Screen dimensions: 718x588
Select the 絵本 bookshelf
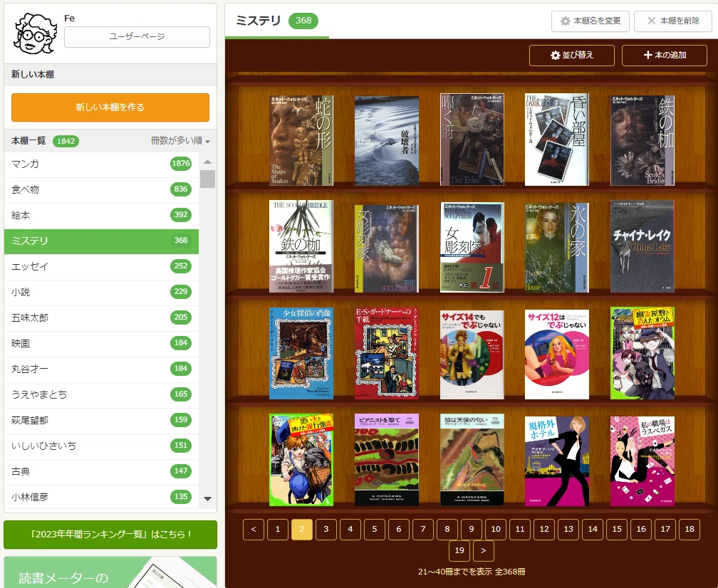pyautogui.click(x=102, y=215)
